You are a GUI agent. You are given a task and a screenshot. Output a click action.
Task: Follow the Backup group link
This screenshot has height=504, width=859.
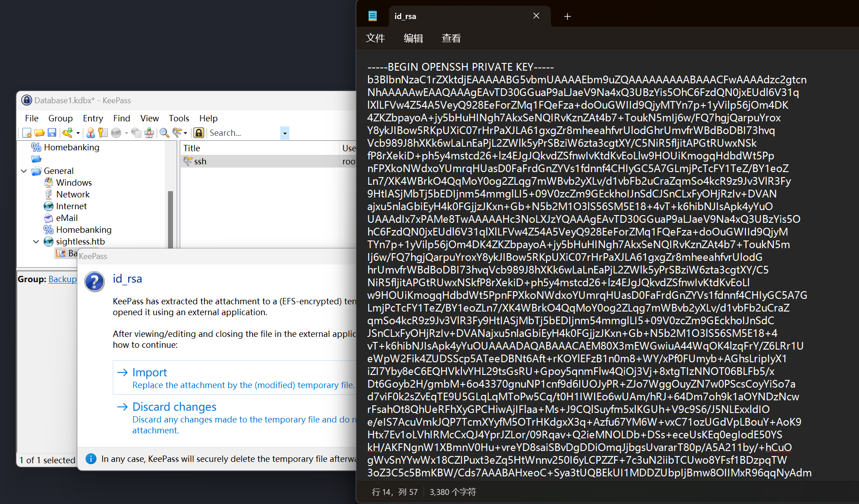click(62, 279)
